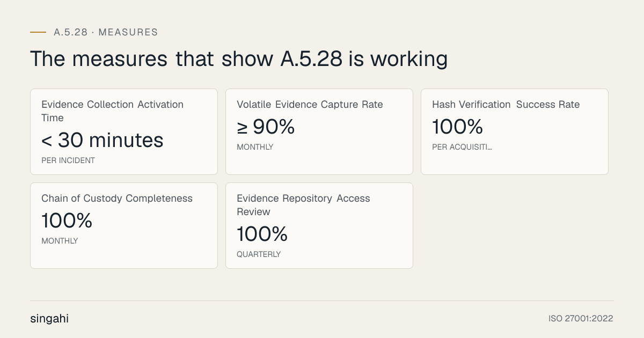Image resolution: width=644 pixels, height=338 pixels.
Task: Click the "singahi" brand name in footer
Action: [x=49, y=319]
